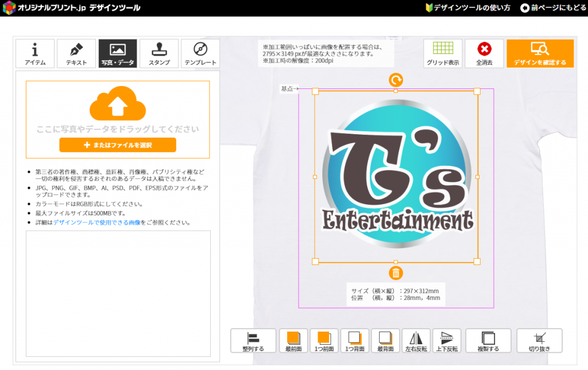Image resolution: width=588 pixels, height=370 pixels.
Task: Click デザインを確認する button
Action: [x=540, y=53]
